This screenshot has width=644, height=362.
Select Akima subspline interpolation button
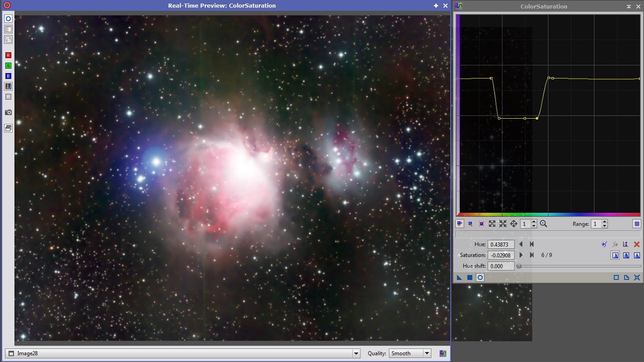pyautogui.click(x=615, y=255)
